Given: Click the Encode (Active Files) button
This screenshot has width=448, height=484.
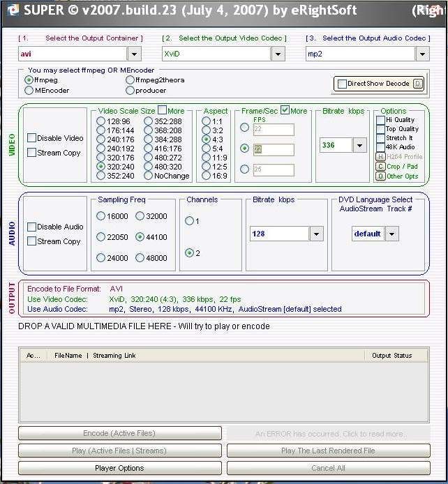Looking at the screenshot, I should point(120,433).
